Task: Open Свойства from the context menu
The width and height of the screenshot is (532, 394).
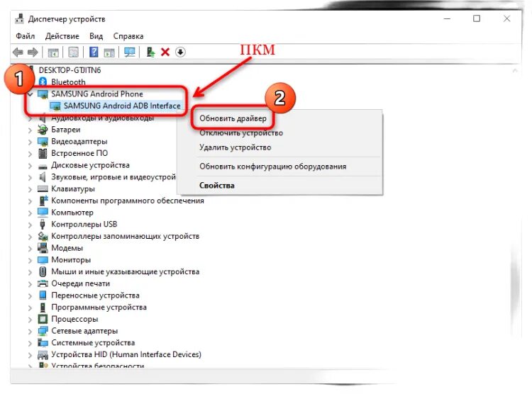Action: [217, 186]
